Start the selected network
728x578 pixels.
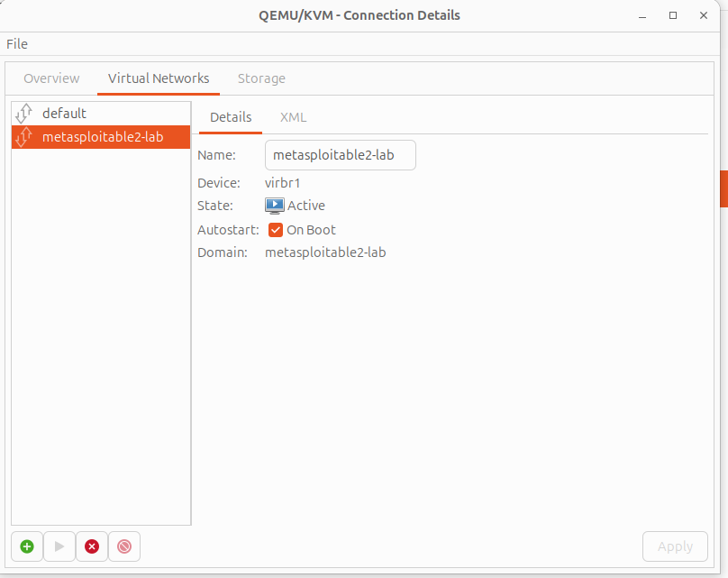tap(59, 546)
